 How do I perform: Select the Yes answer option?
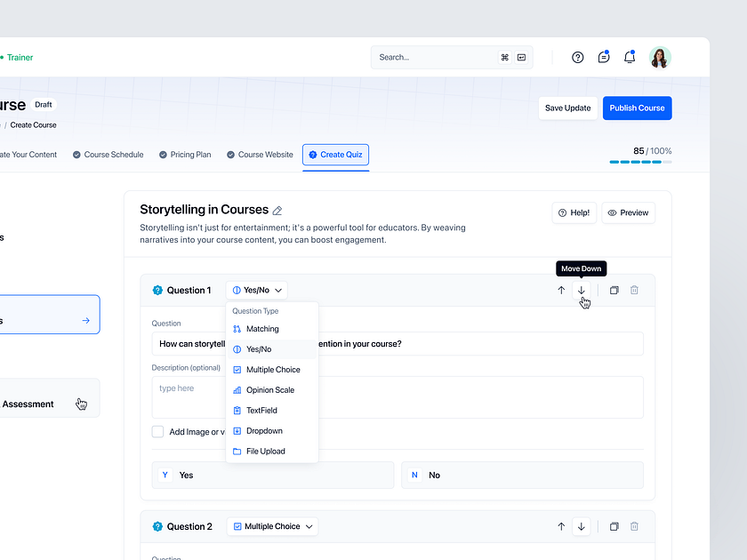[272, 476]
